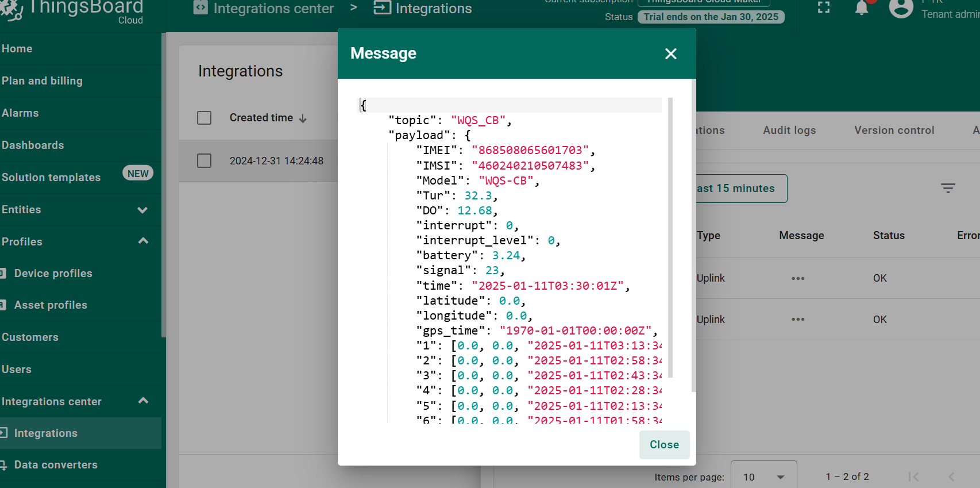Click the Trial ends on Jan 30, 2025 status

[711, 17]
